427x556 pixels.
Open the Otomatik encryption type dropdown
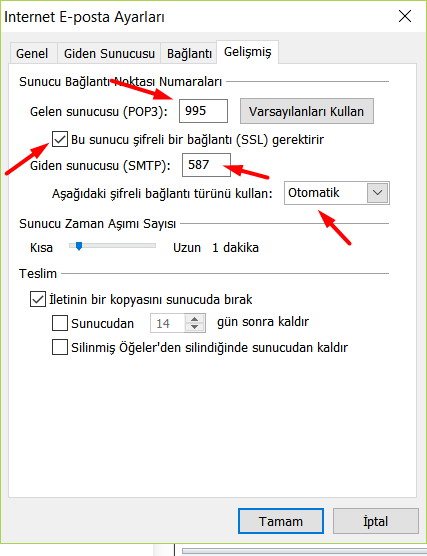click(x=337, y=193)
